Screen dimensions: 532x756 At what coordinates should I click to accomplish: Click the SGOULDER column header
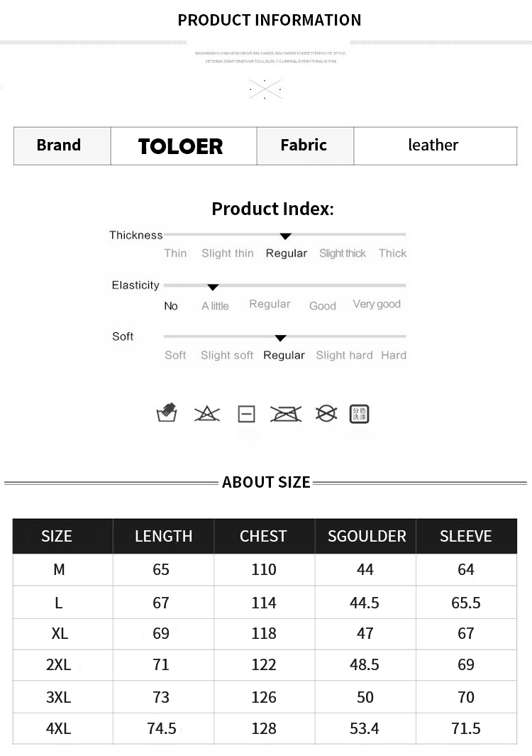point(367,536)
